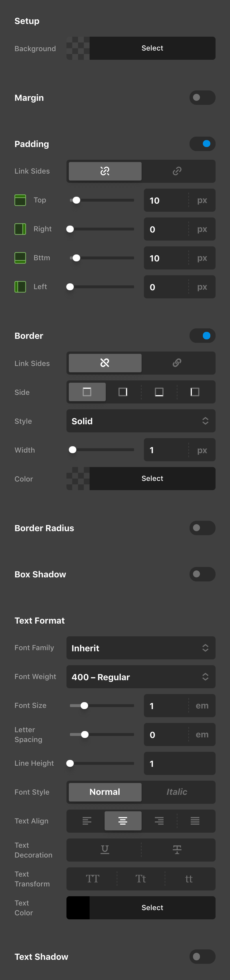The image size is (230, 980).
Task: Enable the Box Shadow toggle
Action: click(x=202, y=574)
